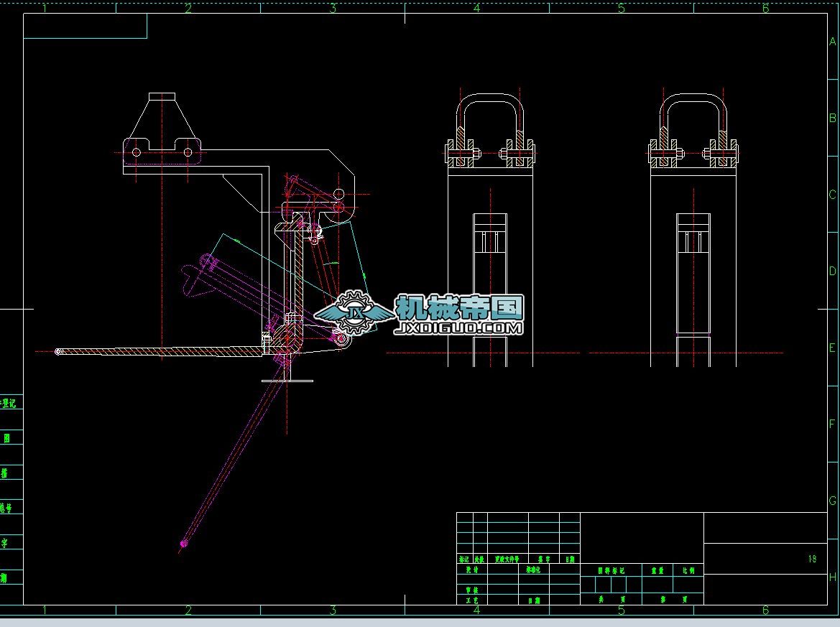Click the 标记 title block label

click(464, 559)
